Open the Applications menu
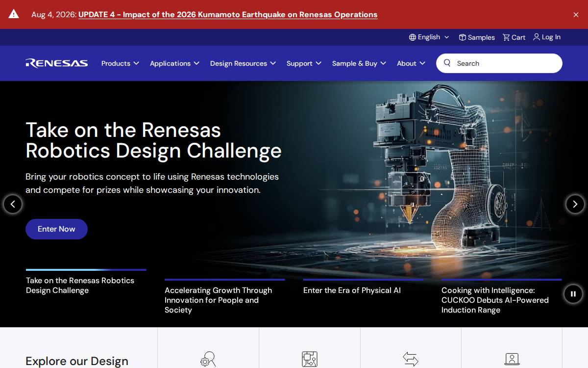Image resolution: width=588 pixels, height=368 pixels. [x=170, y=63]
